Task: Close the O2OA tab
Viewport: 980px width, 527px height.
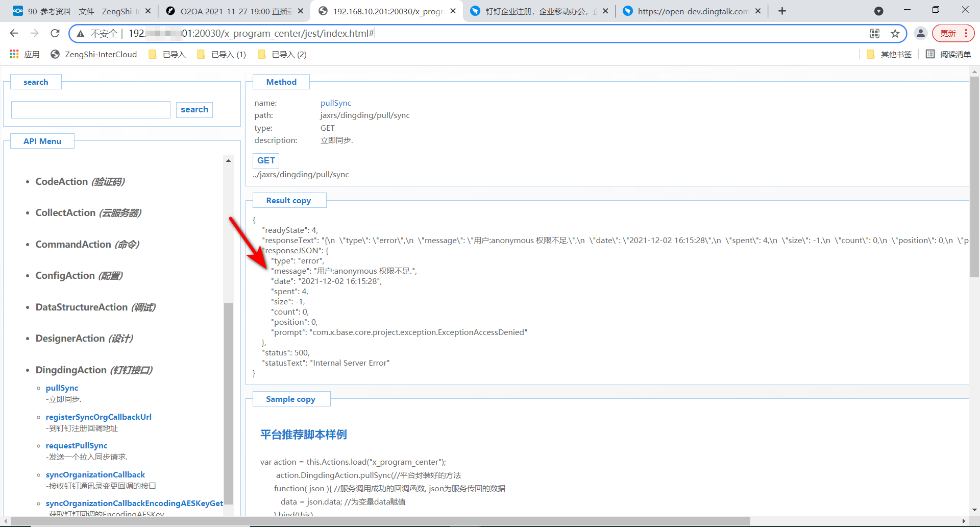Action: [301, 11]
